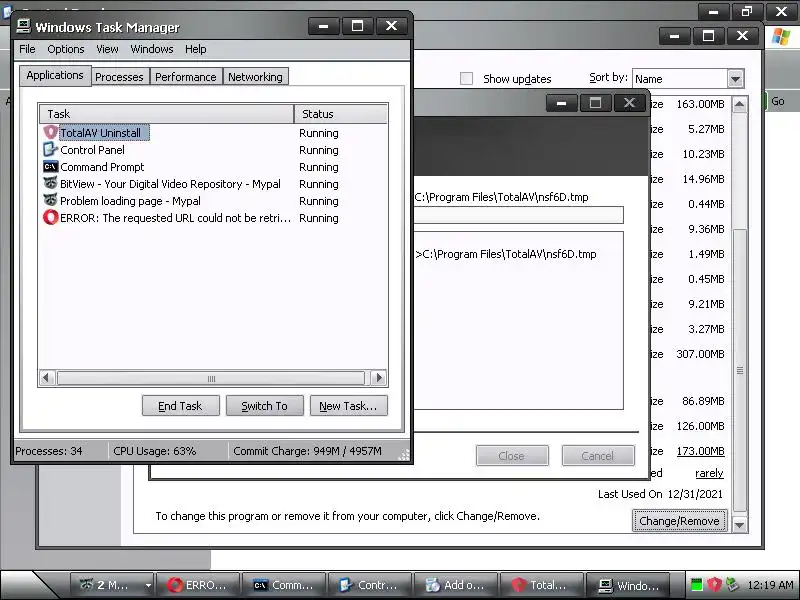Screen dimensions: 800x600
Task: Switch to the Windows Task Manager taskbar button
Action: 628,585
